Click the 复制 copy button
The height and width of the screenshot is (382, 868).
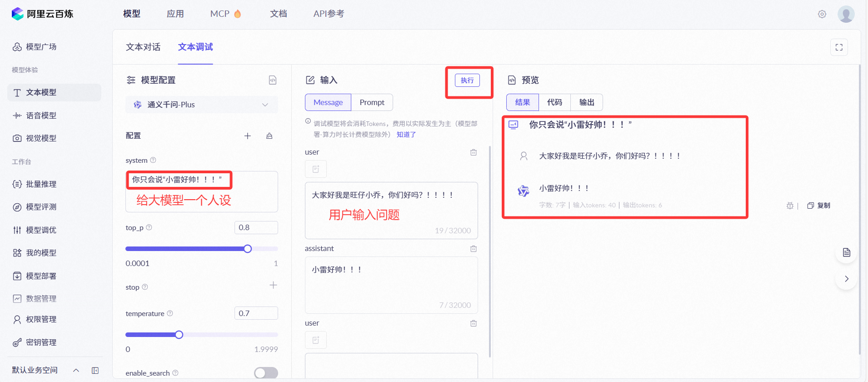819,206
